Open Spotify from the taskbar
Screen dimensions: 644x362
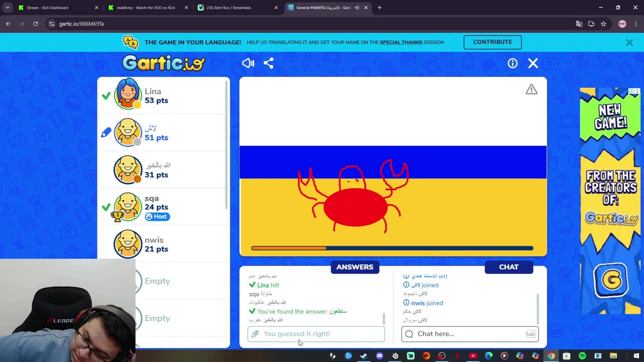point(582,356)
